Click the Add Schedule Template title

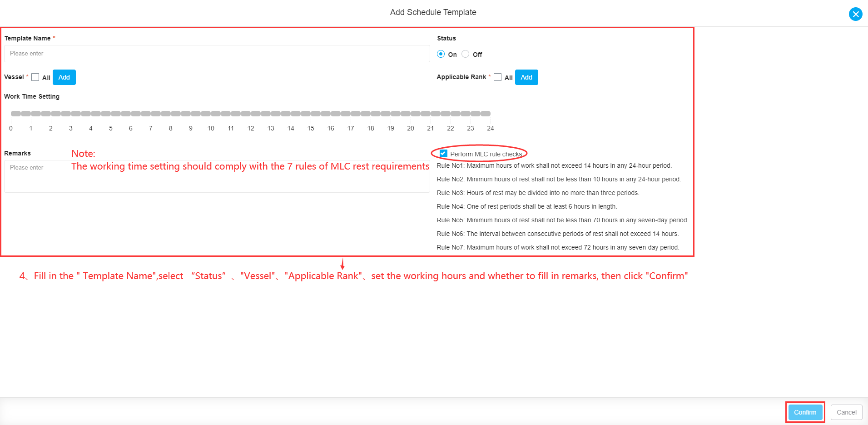[x=433, y=12]
